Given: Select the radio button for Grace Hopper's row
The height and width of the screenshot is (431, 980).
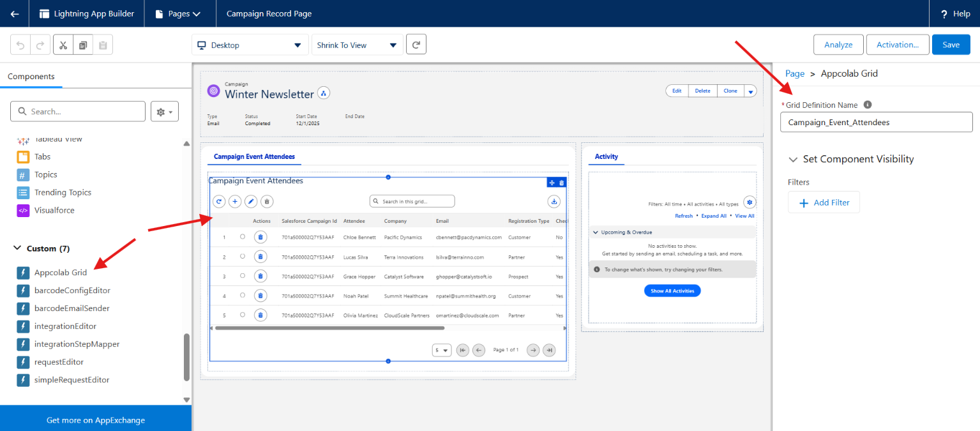Looking at the screenshot, I should click(x=242, y=276).
